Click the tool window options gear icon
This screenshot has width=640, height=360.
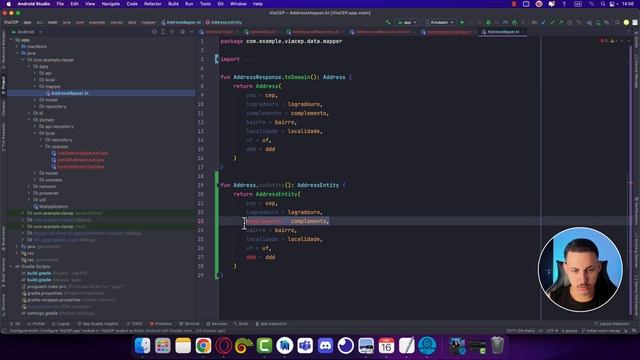pyautogui.click(x=182, y=32)
